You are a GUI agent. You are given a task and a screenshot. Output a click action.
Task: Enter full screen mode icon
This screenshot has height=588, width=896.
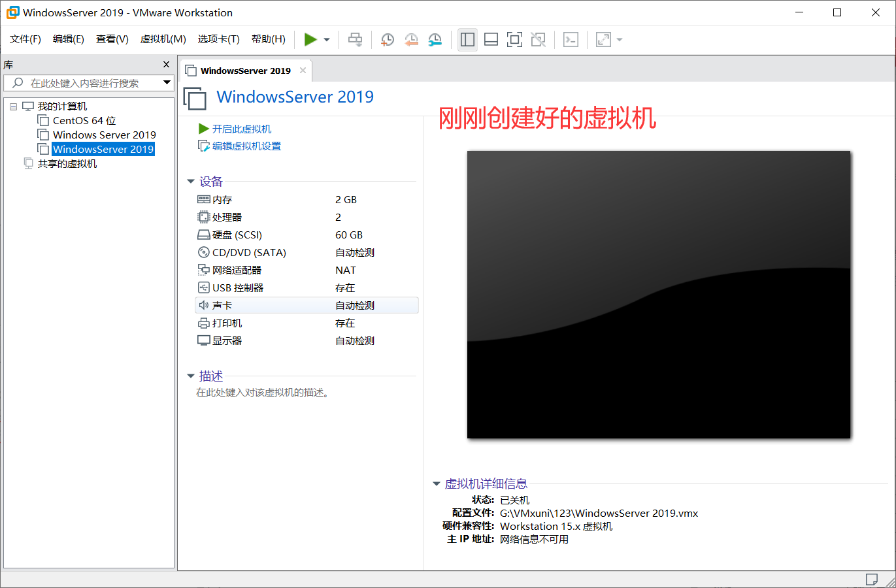(514, 40)
